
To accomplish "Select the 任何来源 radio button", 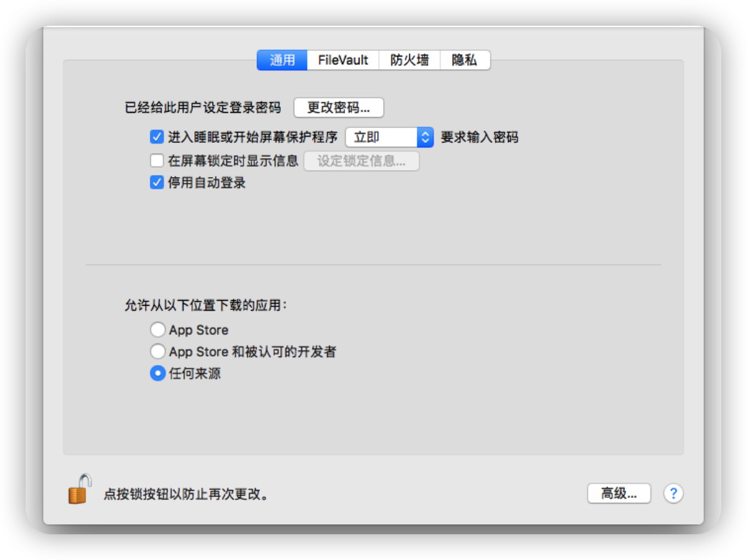I will (158, 373).
